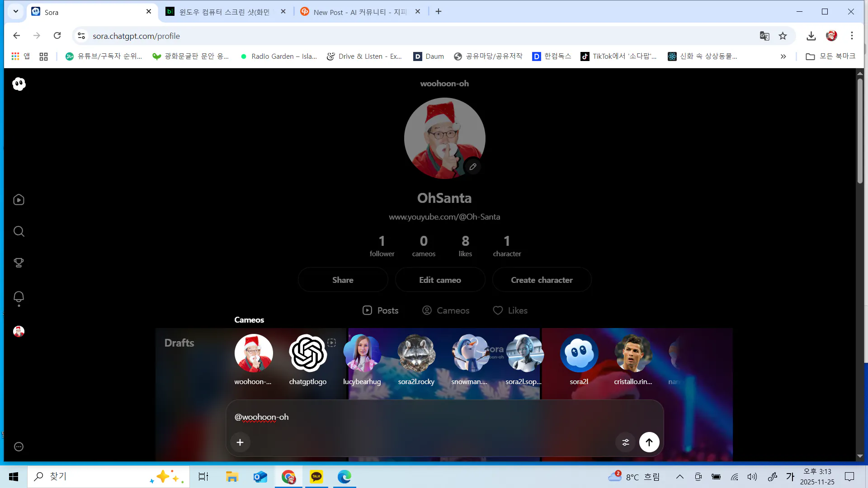
Task: Click plus to attach media
Action: pyautogui.click(x=240, y=442)
